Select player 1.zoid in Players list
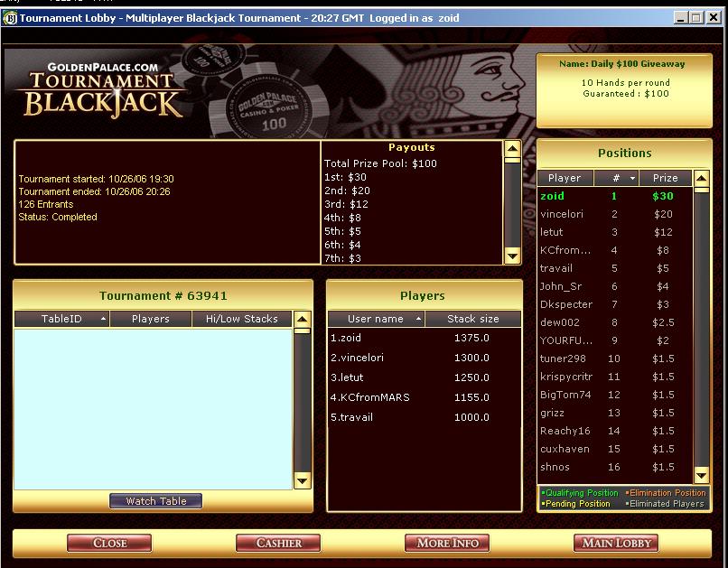Image resolution: width=728 pixels, height=568 pixels. [x=424, y=338]
